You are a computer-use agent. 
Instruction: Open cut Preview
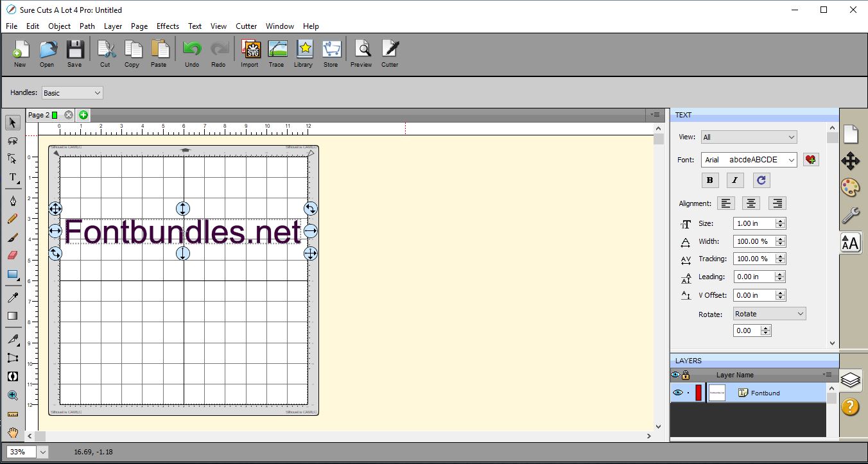361,54
